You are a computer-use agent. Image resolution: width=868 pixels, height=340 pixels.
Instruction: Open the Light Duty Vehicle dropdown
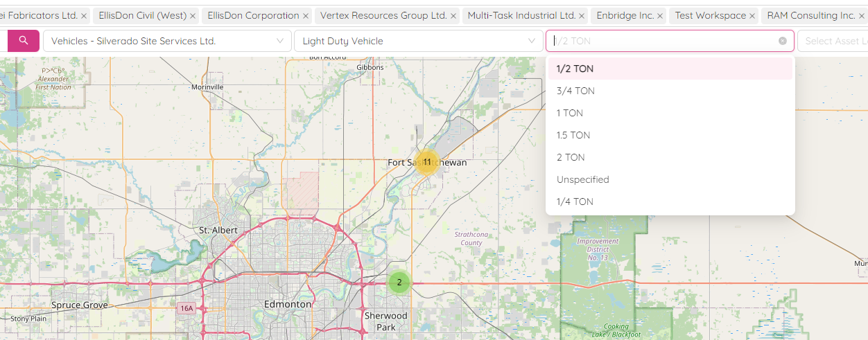click(418, 41)
